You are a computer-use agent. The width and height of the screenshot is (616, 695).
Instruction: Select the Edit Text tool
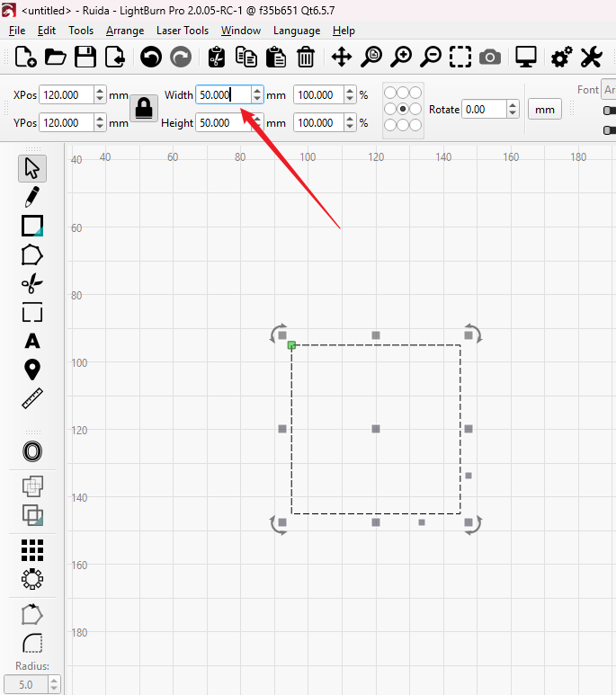pyautogui.click(x=32, y=341)
